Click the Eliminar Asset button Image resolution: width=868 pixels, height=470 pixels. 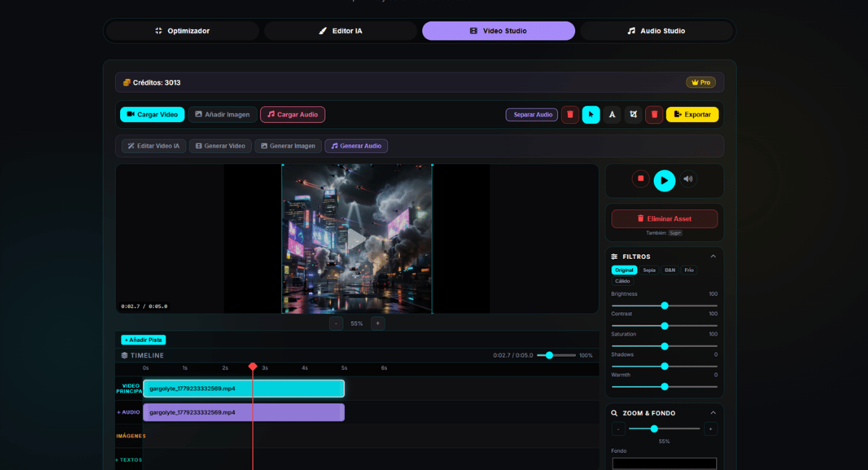coord(665,218)
